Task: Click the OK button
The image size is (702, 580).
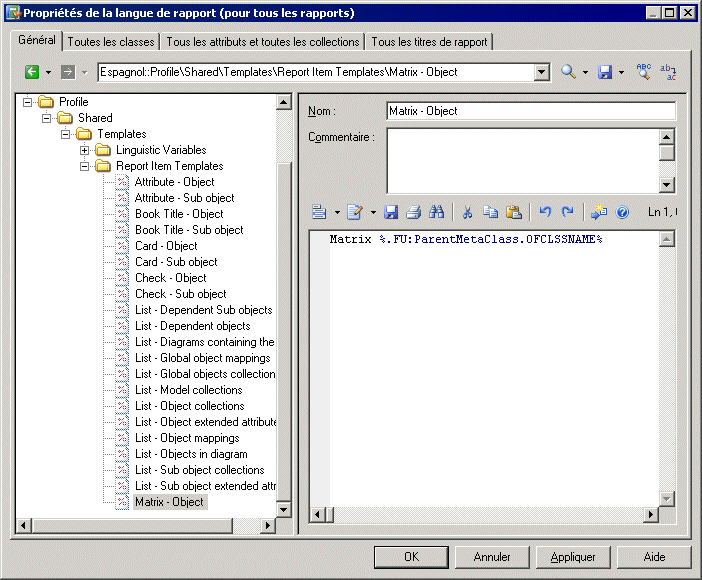Action: tap(411, 557)
